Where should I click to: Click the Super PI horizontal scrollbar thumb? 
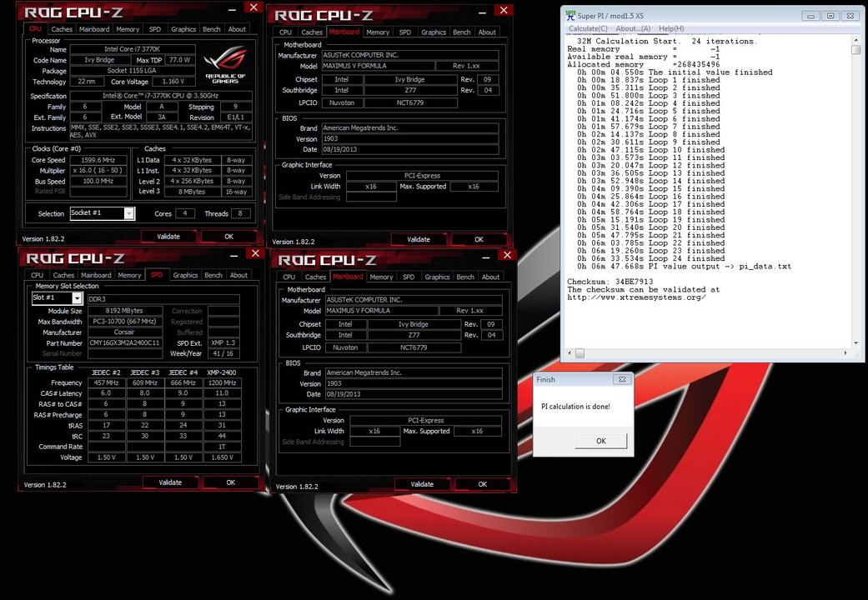coord(580,353)
